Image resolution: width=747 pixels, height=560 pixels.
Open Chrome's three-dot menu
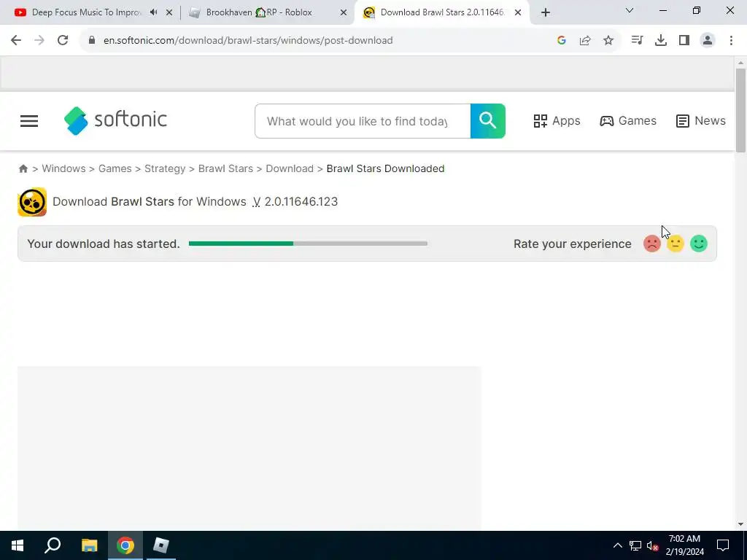[731, 41]
